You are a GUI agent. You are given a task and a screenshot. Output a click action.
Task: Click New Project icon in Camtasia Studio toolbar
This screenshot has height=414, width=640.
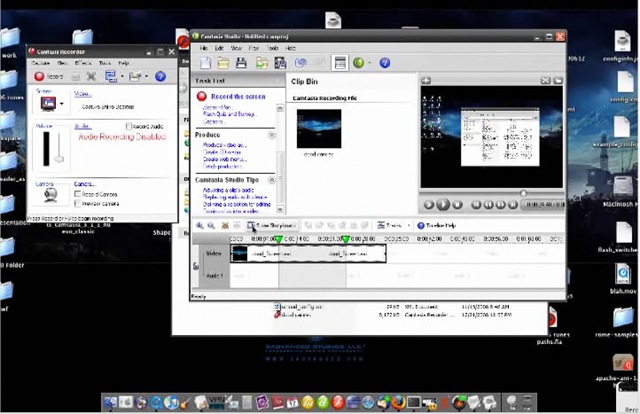coord(205,63)
